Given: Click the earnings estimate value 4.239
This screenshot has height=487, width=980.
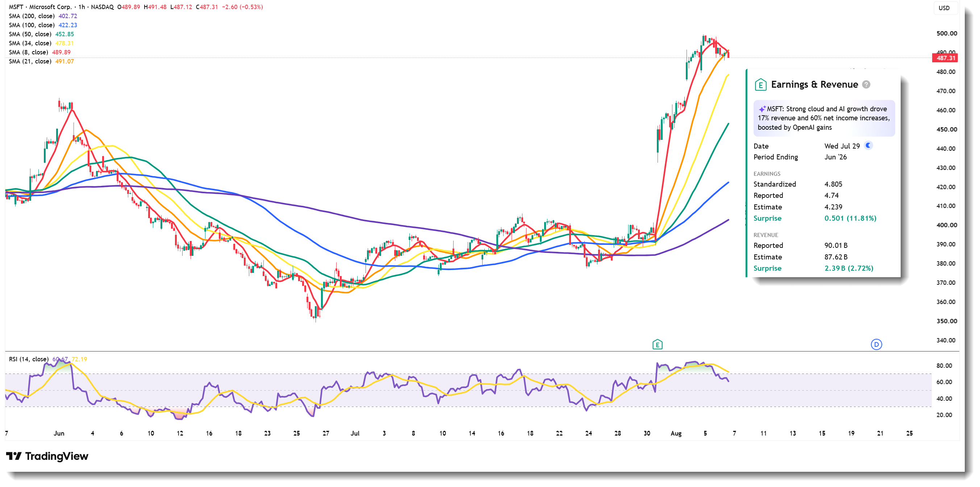Looking at the screenshot, I should click(x=833, y=207).
